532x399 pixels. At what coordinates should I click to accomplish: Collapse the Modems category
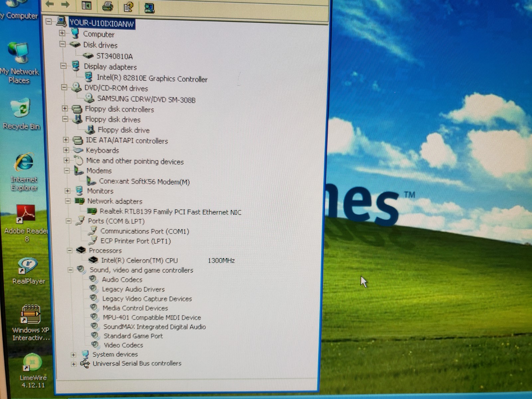click(x=67, y=171)
